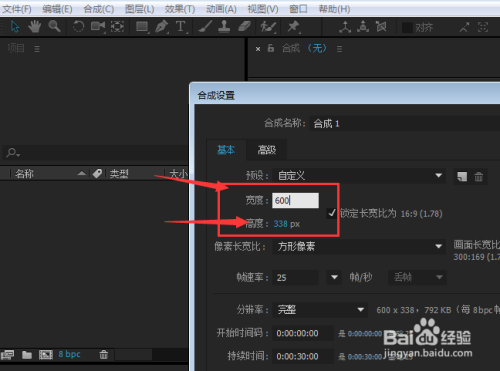Open the 丢帧 drop frame dropdown
Viewport: 500px width, 371px height.
pyautogui.click(x=417, y=277)
